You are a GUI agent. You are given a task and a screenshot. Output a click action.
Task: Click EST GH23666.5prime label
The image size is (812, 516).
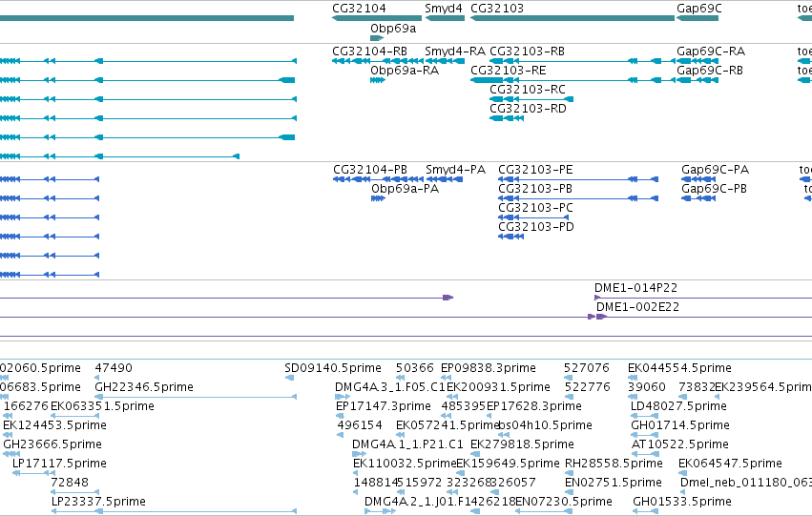pos(52,444)
